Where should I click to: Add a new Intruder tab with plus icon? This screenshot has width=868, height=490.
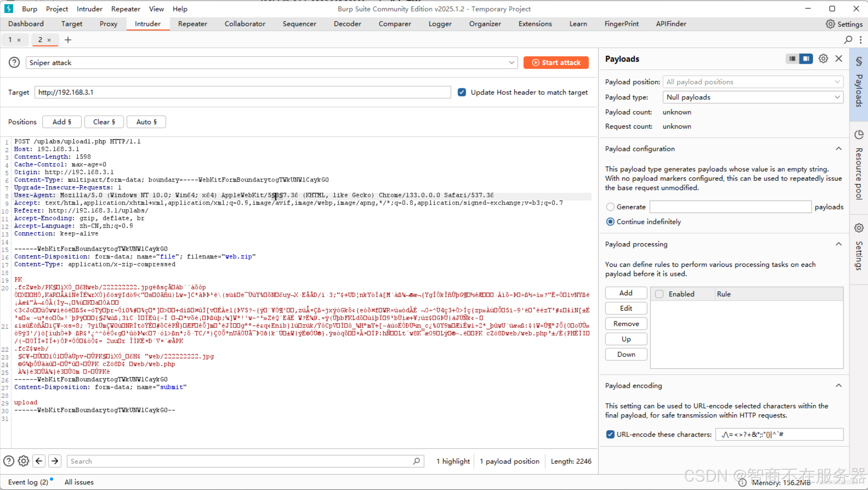[68, 40]
